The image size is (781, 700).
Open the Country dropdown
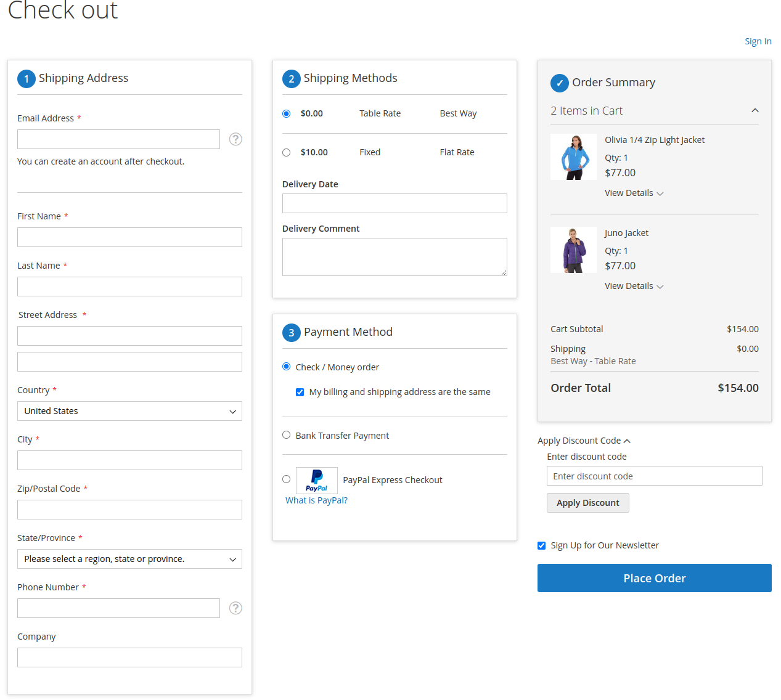(129, 411)
